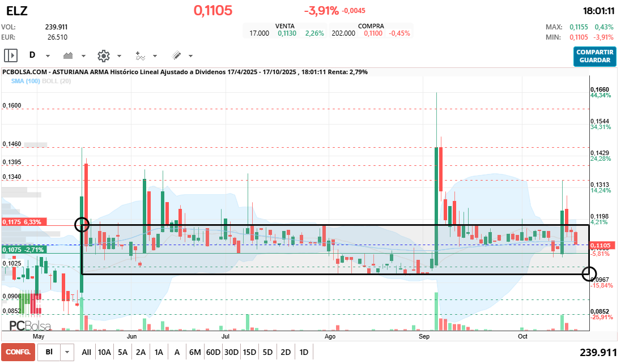Open the settings gear icon

[103, 55]
